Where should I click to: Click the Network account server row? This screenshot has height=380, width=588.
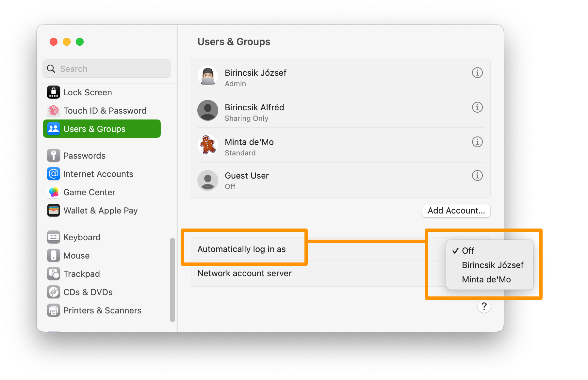click(x=340, y=273)
